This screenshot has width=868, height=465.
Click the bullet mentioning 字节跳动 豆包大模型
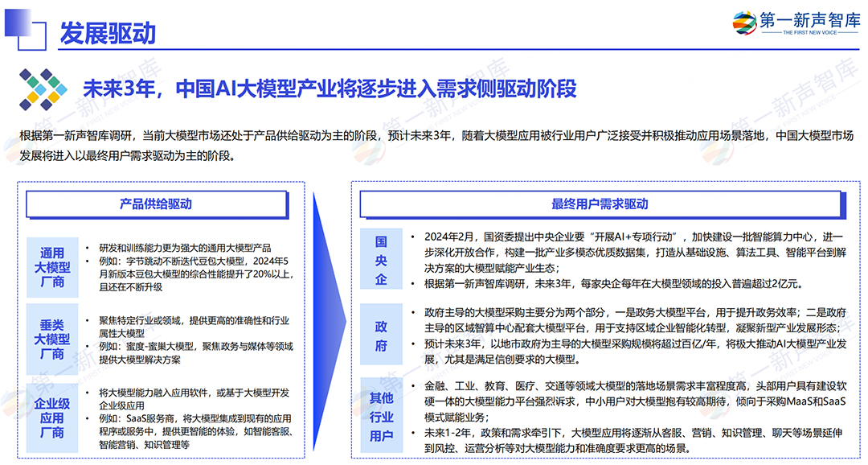point(195,267)
